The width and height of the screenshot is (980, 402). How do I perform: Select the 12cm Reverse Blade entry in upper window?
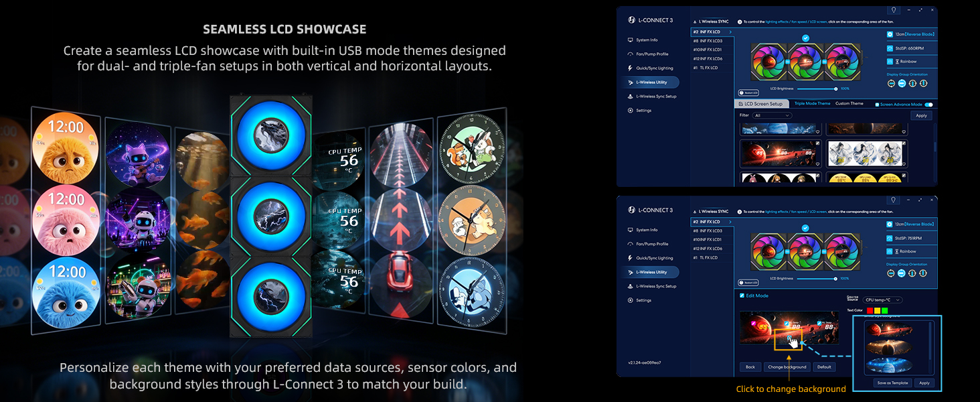click(x=910, y=33)
